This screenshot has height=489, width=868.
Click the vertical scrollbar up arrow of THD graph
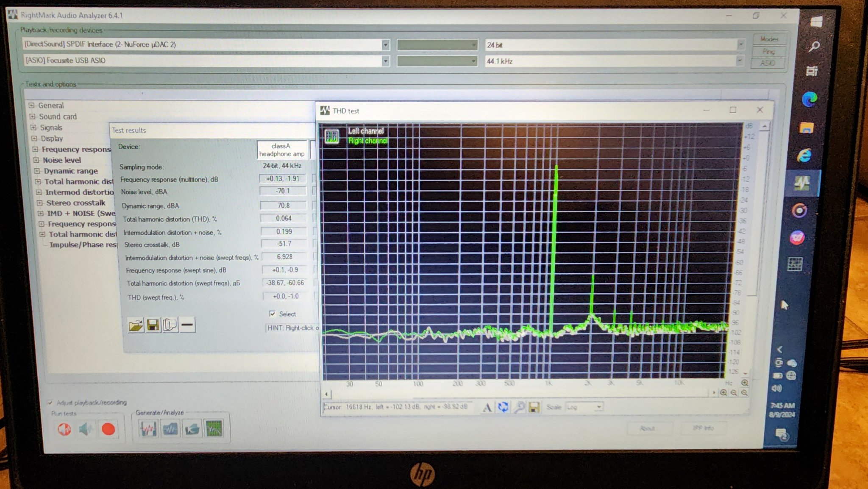pos(764,126)
